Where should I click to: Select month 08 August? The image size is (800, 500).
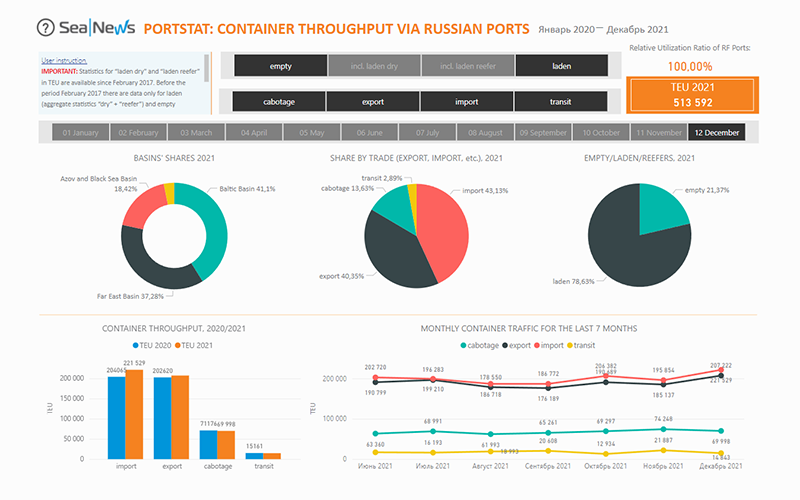click(x=485, y=132)
